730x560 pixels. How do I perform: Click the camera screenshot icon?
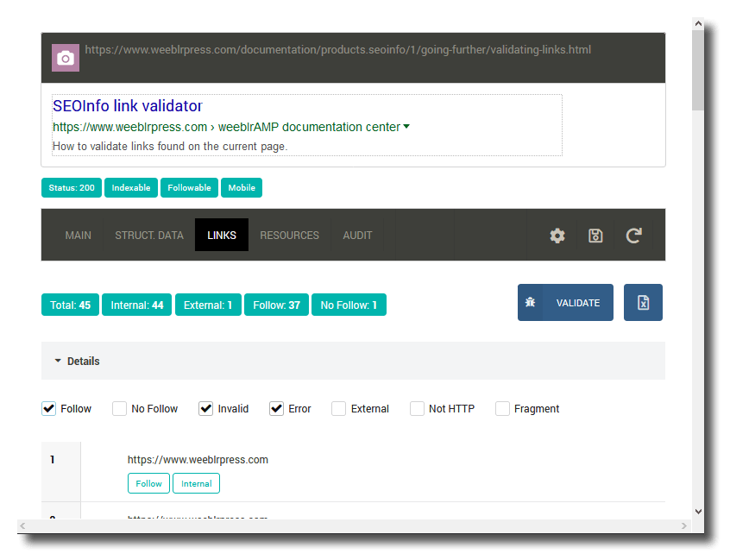point(66,58)
